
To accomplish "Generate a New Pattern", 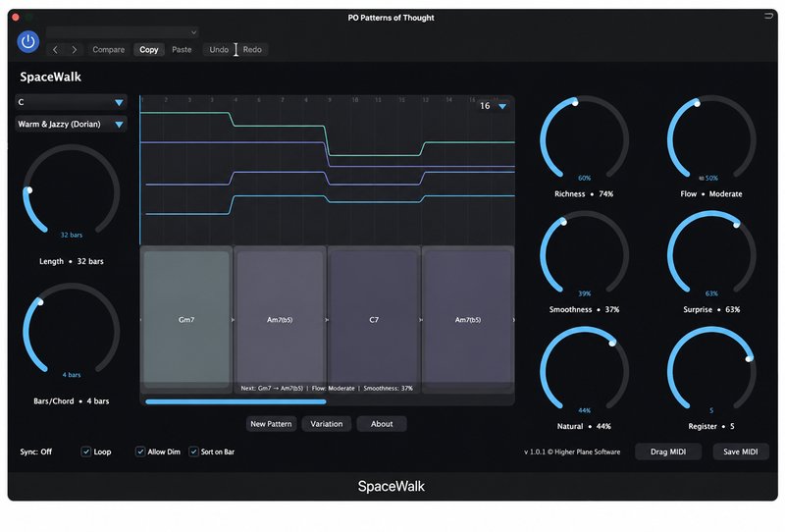I will click(272, 424).
